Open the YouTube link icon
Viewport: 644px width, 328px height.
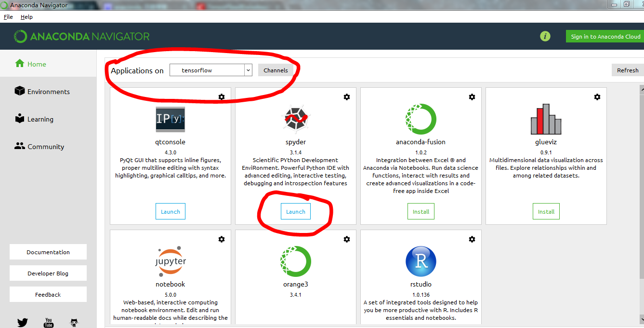point(49,323)
